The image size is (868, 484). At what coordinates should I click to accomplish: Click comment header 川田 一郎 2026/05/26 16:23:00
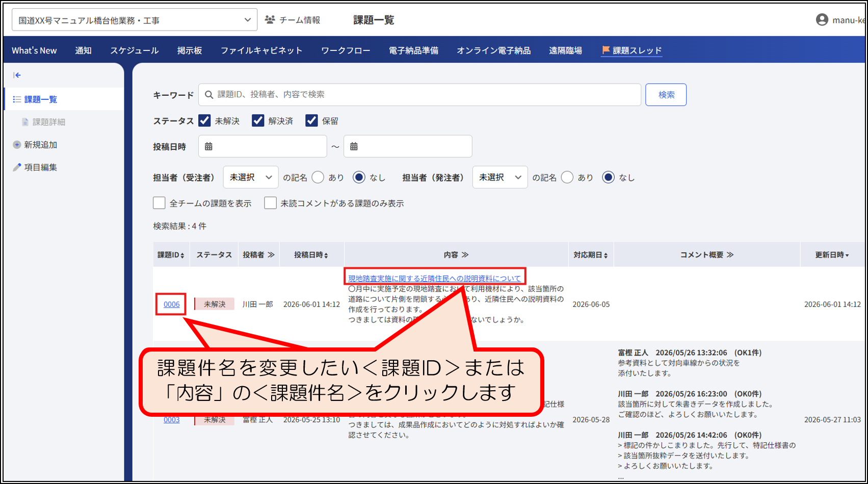pos(690,394)
